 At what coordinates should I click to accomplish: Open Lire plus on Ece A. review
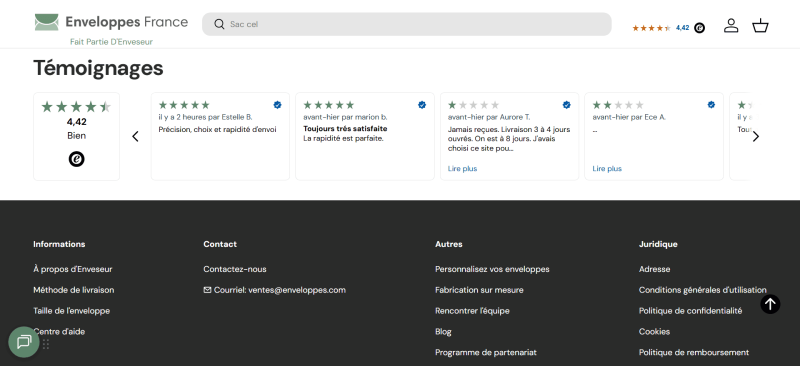pyautogui.click(x=607, y=168)
